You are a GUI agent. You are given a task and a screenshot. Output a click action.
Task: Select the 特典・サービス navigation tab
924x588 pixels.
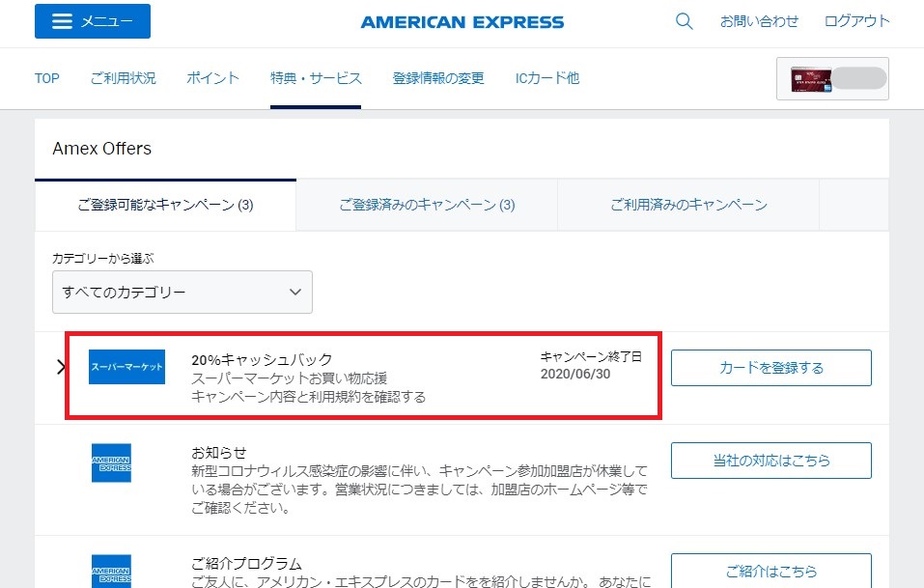pos(316,78)
